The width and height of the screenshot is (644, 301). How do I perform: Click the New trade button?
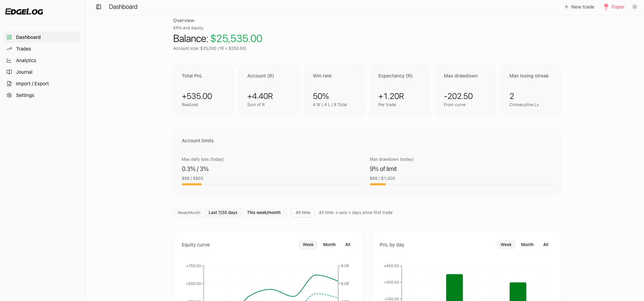click(x=579, y=7)
